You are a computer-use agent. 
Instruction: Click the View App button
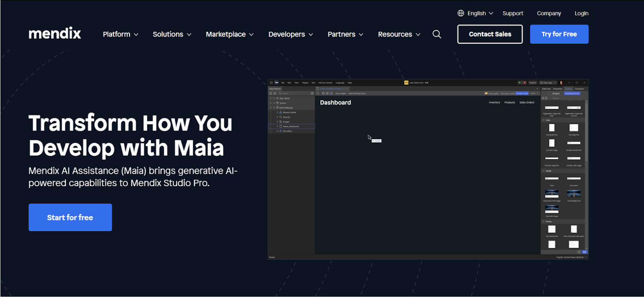point(546,83)
